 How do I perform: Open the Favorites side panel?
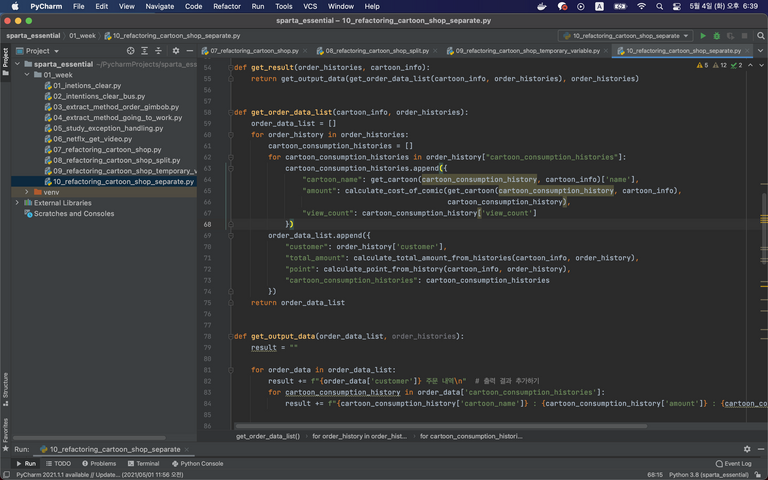(x=5, y=434)
